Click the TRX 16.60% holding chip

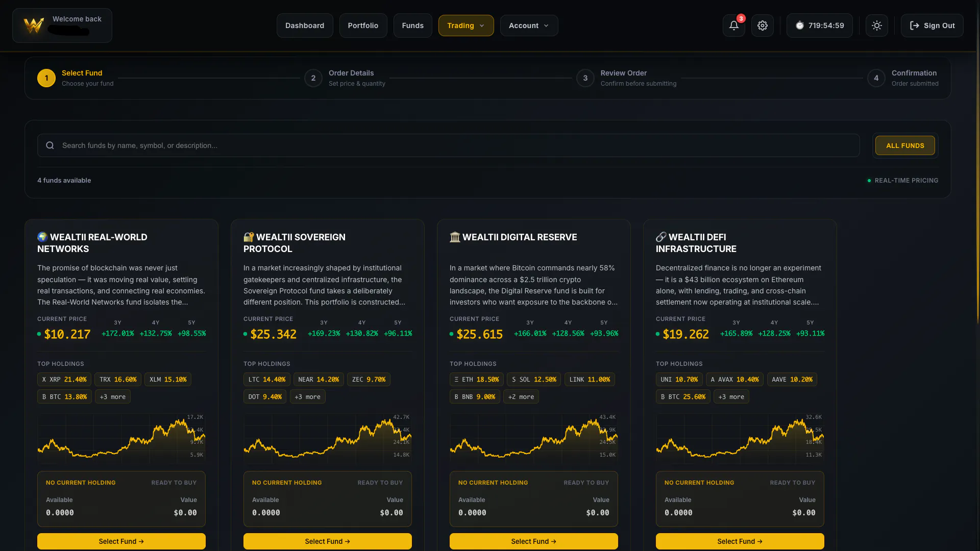click(118, 379)
